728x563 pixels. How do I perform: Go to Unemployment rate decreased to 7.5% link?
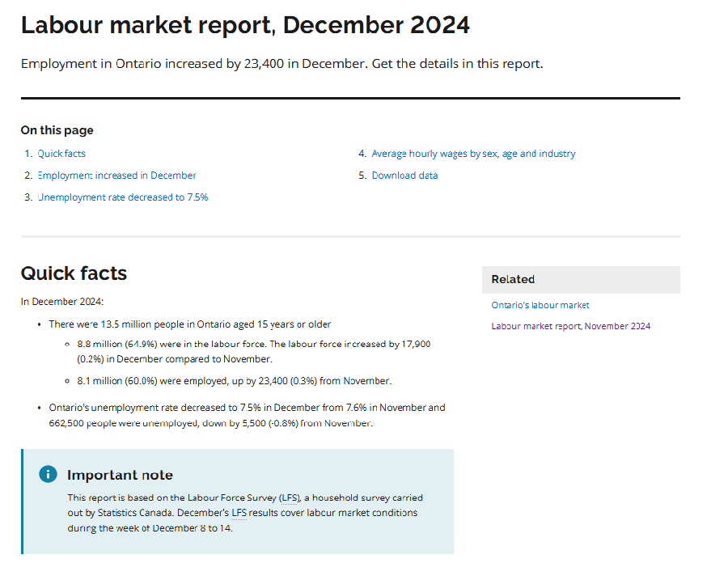123,197
